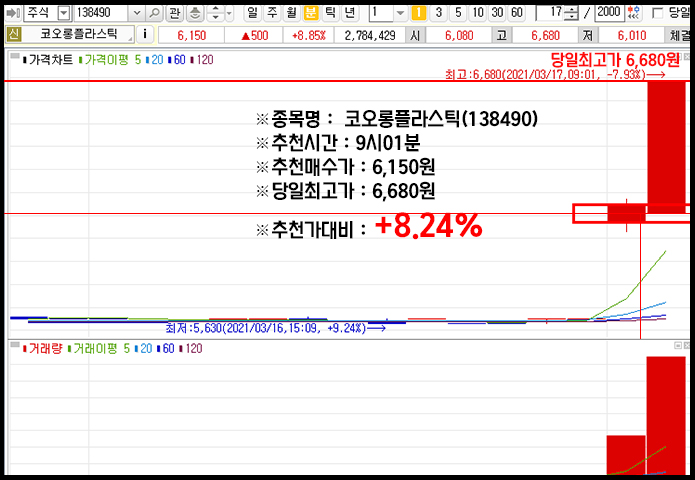This screenshot has width=695, height=480.
Task: Open stock search magnifier icon
Action: pyautogui.click(x=154, y=13)
